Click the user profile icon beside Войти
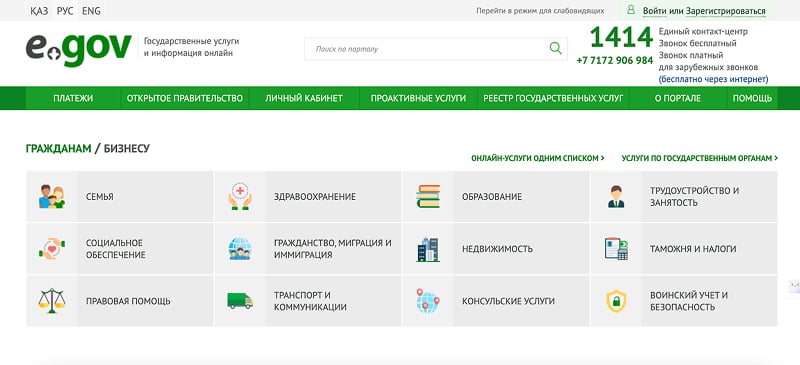Image resolution: width=800 pixels, height=365 pixels. click(x=631, y=10)
